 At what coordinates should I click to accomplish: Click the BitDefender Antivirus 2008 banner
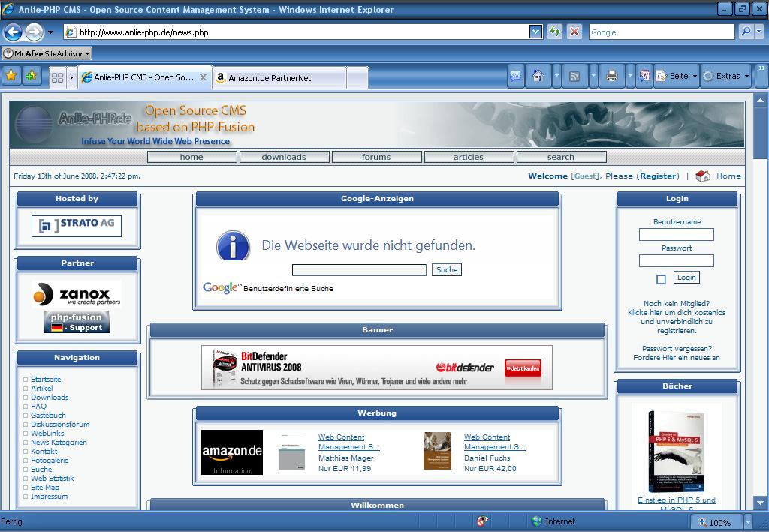376,368
